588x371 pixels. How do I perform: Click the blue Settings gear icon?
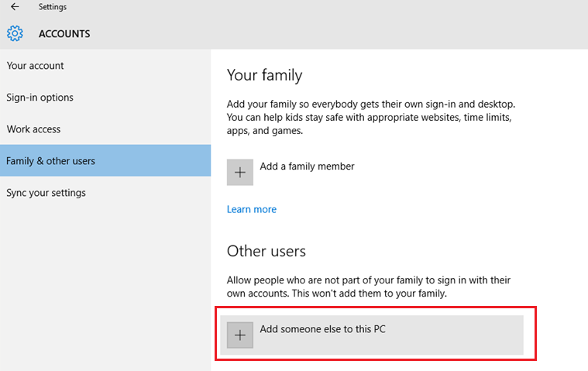pyautogui.click(x=15, y=33)
